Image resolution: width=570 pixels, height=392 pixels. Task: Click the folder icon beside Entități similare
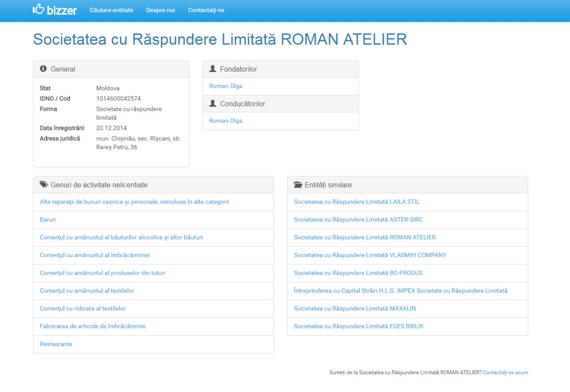pyautogui.click(x=298, y=185)
